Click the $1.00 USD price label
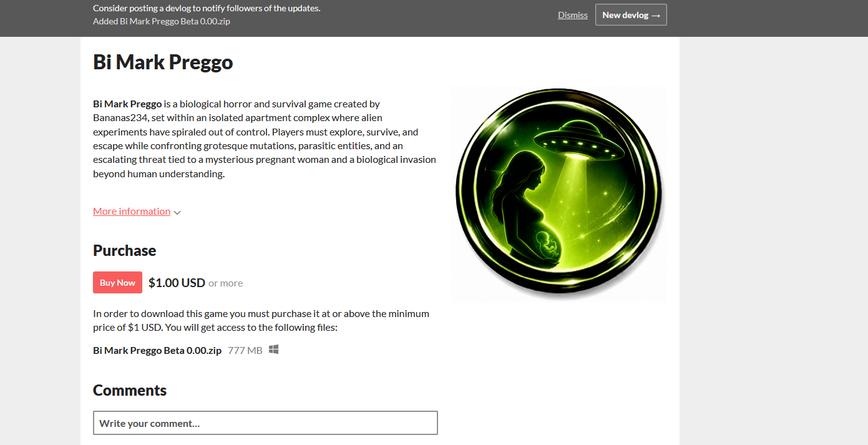The height and width of the screenshot is (445, 868). pyautogui.click(x=177, y=283)
